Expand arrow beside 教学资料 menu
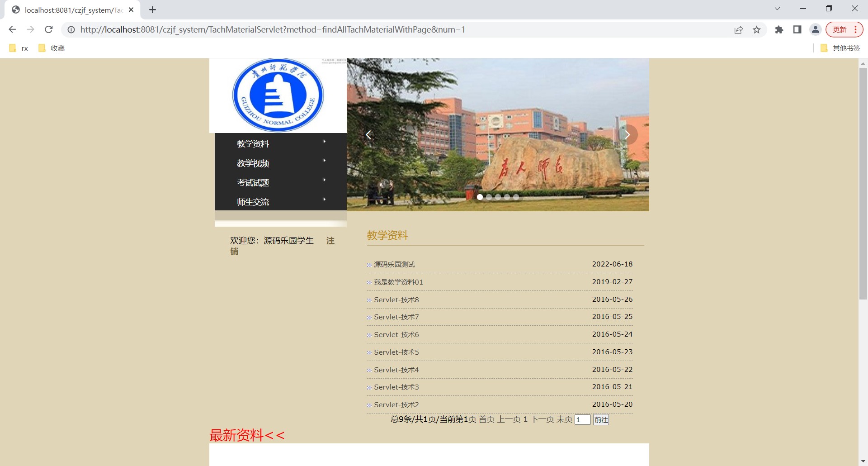 [325, 142]
